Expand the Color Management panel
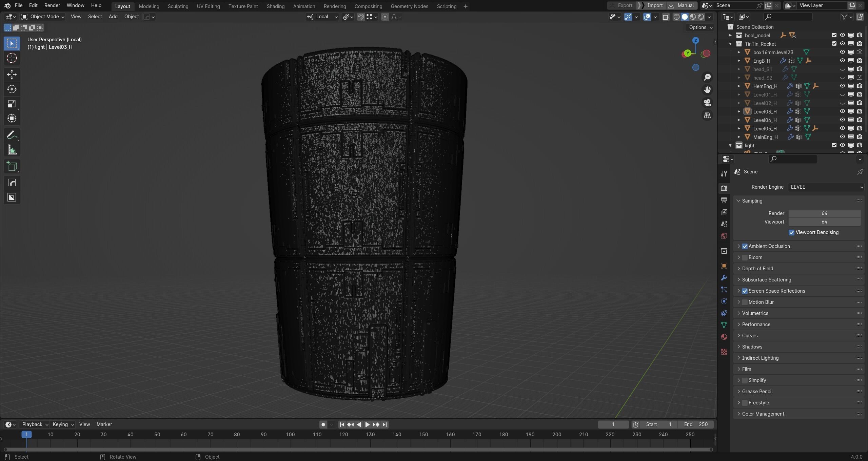The height and width of the screenshot is (461, 868). [763, 414]
